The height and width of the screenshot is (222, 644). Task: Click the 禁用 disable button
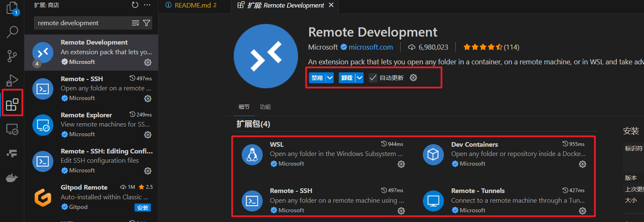click(317, 78)
